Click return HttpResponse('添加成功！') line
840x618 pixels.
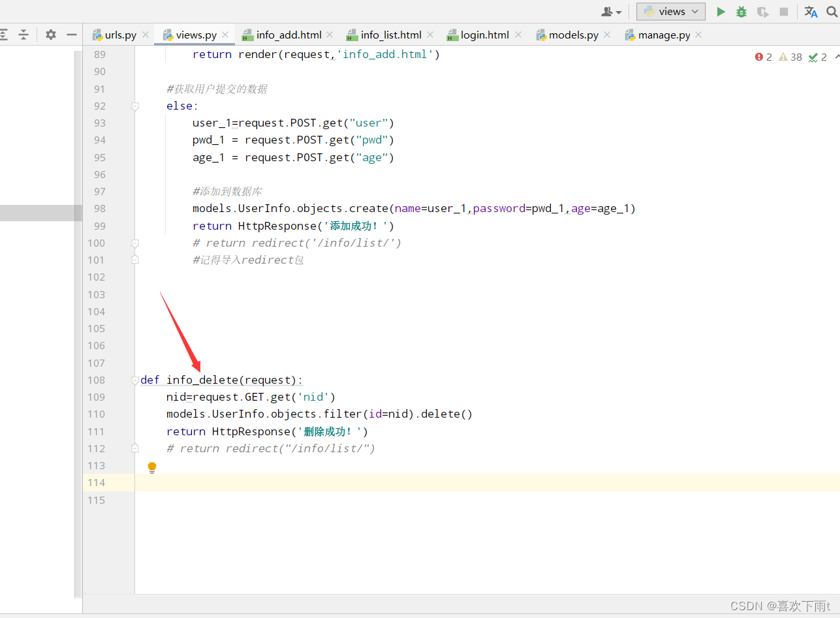coord(293,226)
